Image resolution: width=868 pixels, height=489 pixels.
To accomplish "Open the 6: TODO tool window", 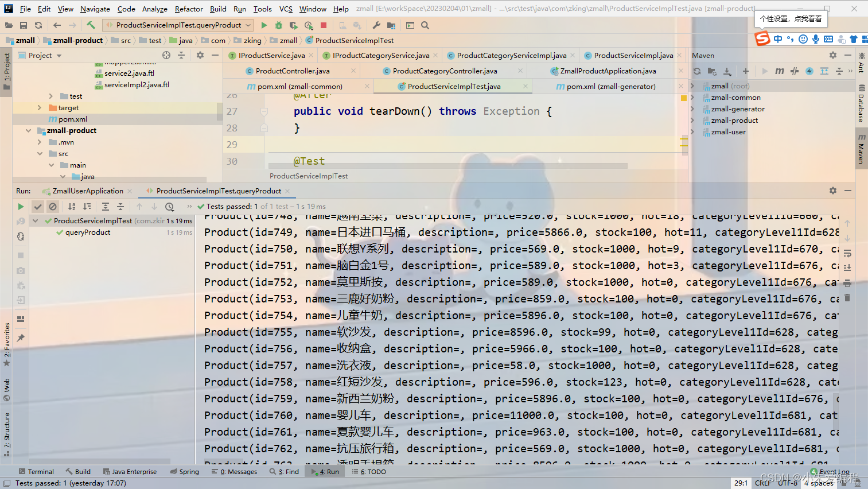I will point(368,472).
